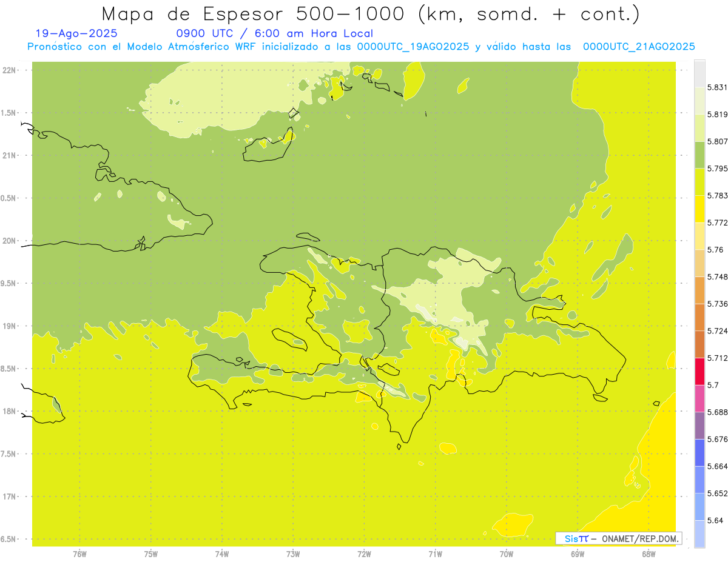Click the 7.5N latitude label

pos(10,454)
